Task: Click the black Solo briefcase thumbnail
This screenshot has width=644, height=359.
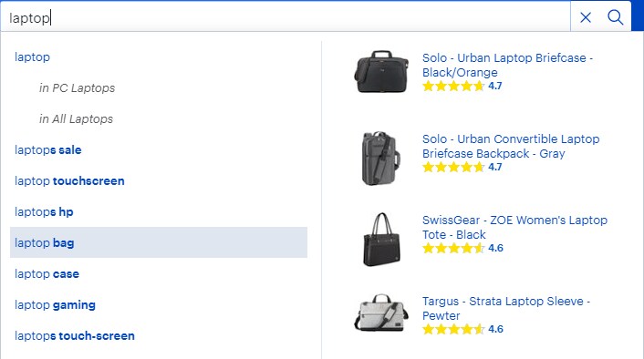Action: (x=381, y=71)
